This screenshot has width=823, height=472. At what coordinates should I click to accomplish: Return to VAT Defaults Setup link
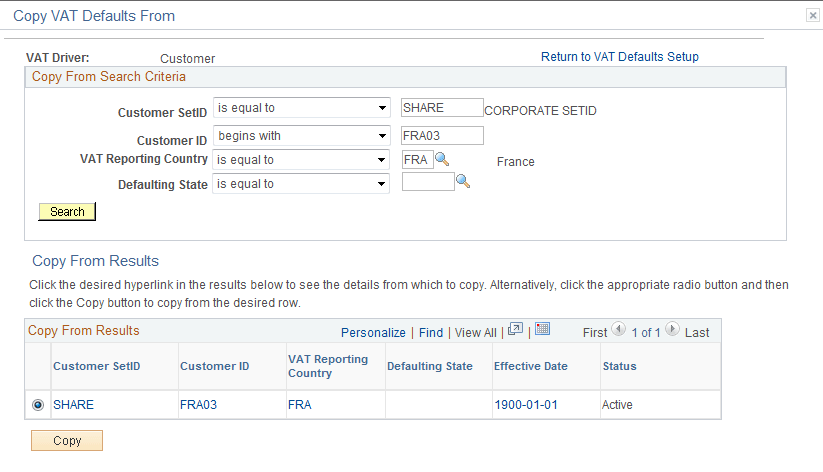point(620,57)
